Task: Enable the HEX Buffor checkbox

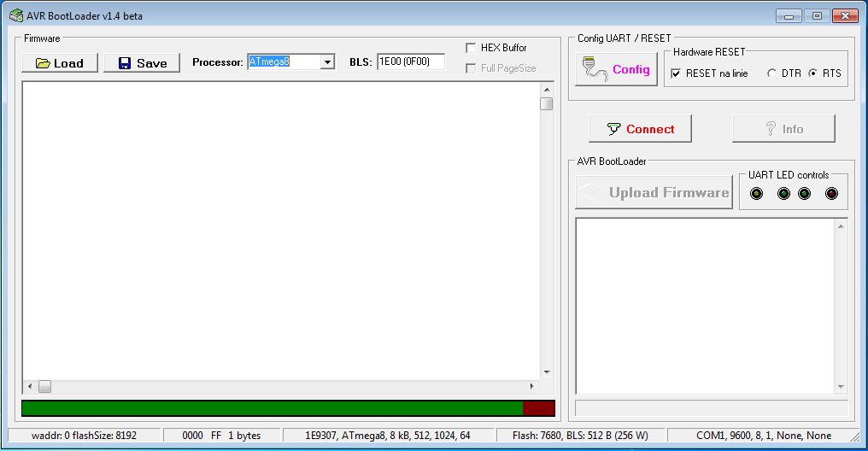Action: coord(471,48)
